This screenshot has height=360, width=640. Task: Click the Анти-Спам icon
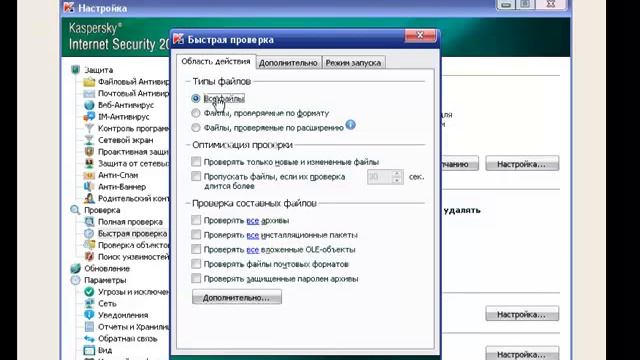point(89,175)
